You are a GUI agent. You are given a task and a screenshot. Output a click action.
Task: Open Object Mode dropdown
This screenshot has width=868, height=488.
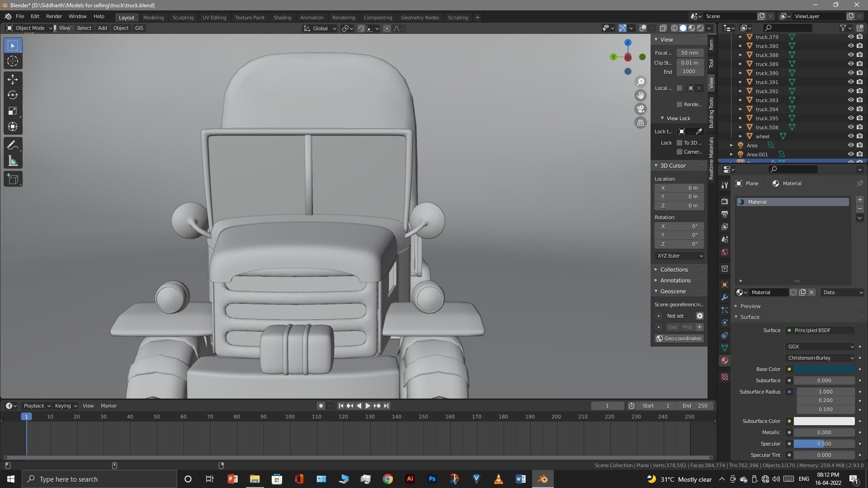coord(30,28)
